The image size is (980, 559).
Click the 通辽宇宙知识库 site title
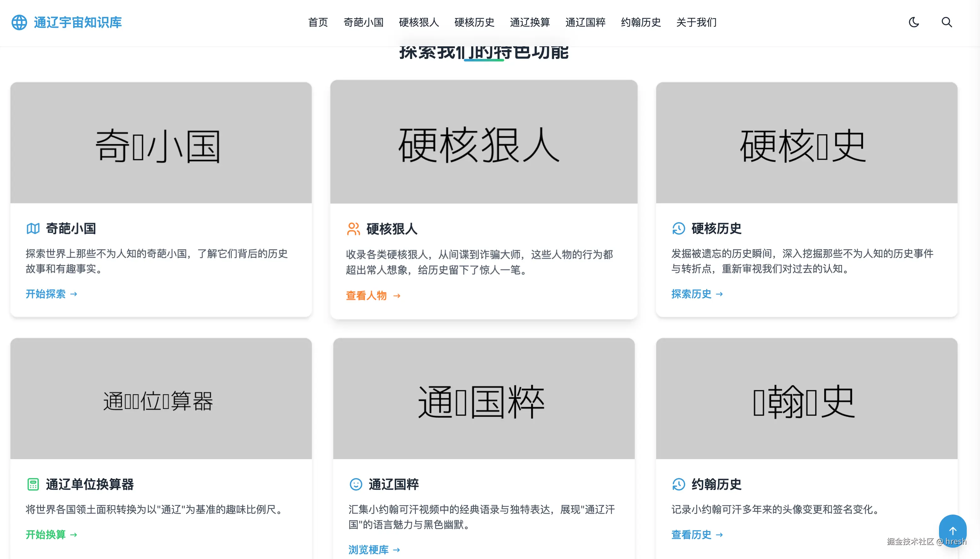point(78,22)
